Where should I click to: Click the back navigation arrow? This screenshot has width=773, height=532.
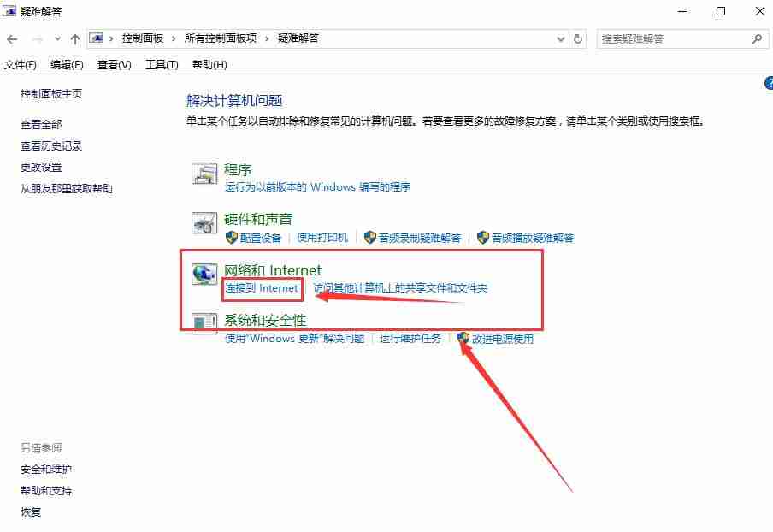click(13, 38)
